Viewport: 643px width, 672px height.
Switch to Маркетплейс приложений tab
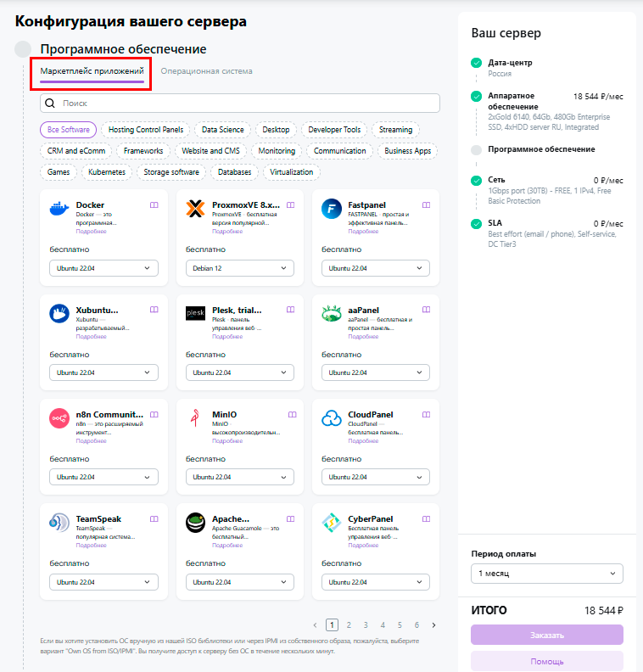pyautogui.click(x=92, y=71)
